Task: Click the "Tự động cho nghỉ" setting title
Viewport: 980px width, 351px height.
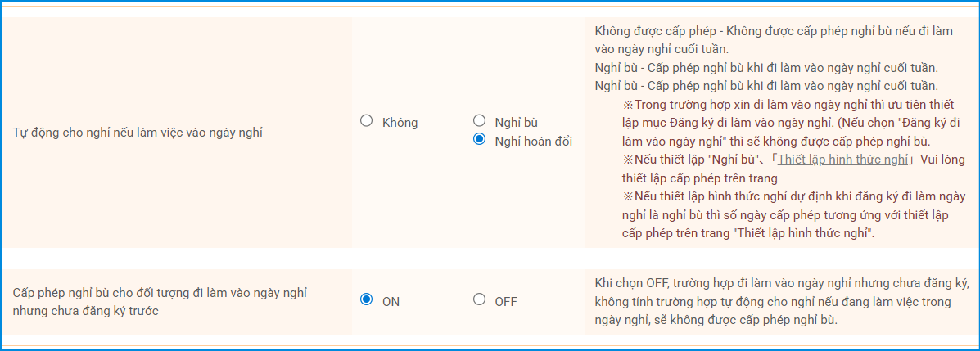Action: coord(138,131)
